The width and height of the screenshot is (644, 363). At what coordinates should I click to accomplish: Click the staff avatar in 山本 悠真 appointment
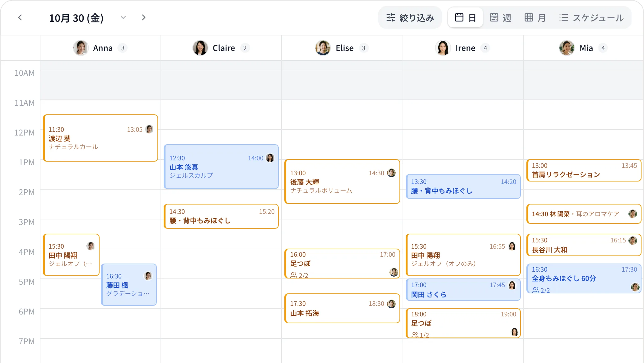point(270,158)
